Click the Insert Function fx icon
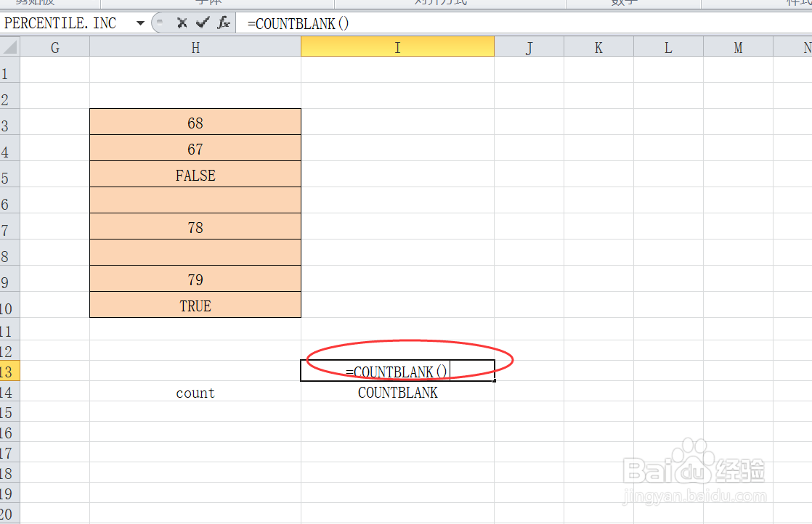This screenshot has height=524, width=812. pyautogui.click(x=224, y=22)
